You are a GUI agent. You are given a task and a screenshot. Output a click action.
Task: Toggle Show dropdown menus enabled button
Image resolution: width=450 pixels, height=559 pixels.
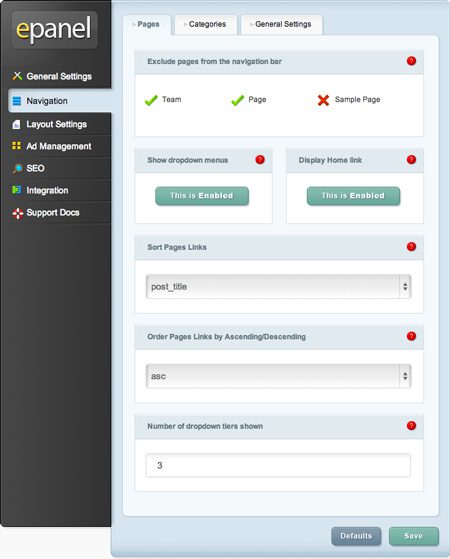(202, 196)
